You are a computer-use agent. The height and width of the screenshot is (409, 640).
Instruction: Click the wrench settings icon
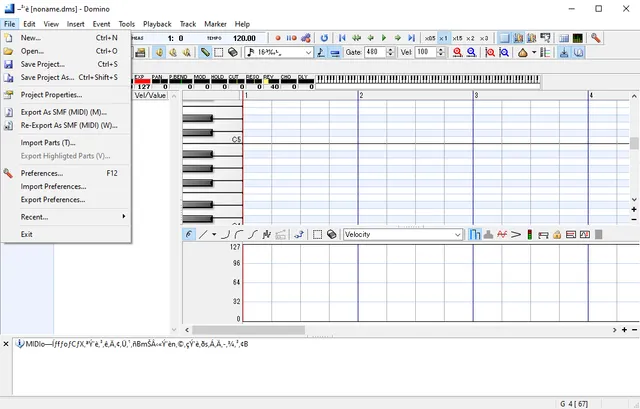596,38
